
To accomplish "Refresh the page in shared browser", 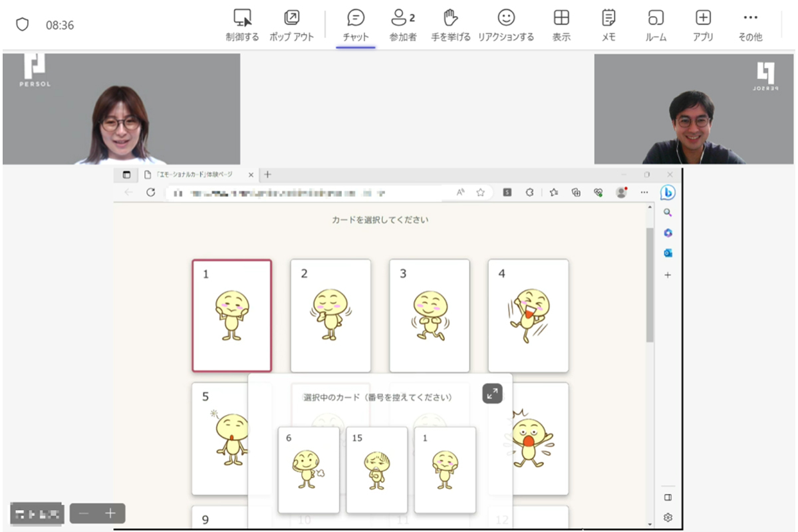I will coord(151,192).
